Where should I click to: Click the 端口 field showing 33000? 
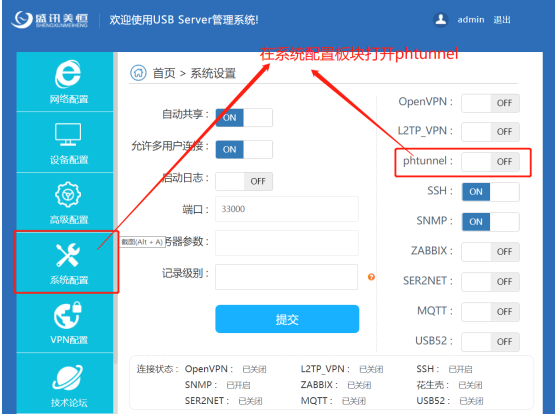tap(287, 209)
